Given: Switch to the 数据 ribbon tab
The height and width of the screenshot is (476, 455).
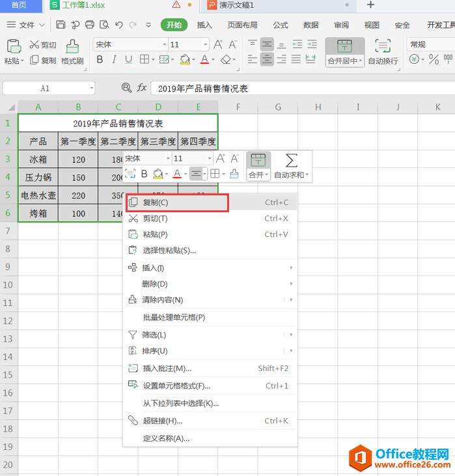Looking at the screenshot, I should pos(311,25).
